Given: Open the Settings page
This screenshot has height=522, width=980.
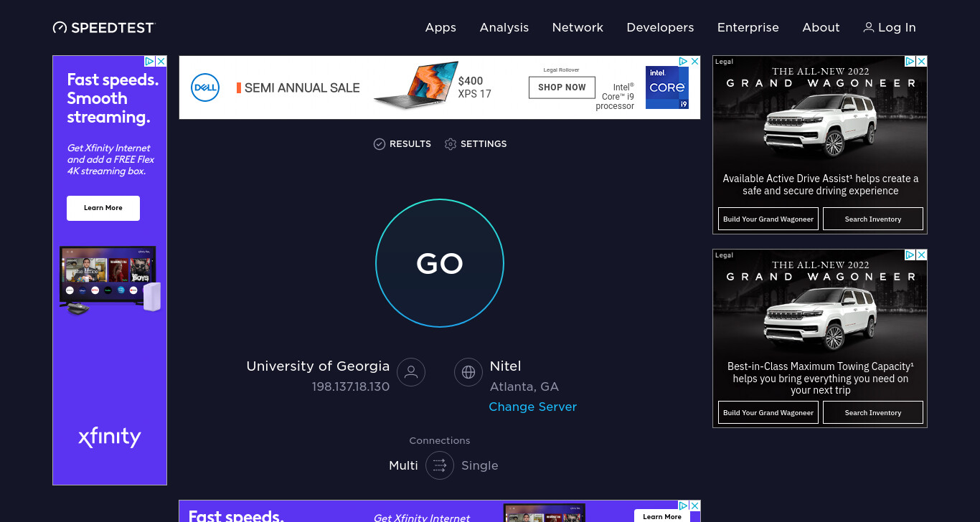Looking at the screenshot, I should tap(476, 144).
